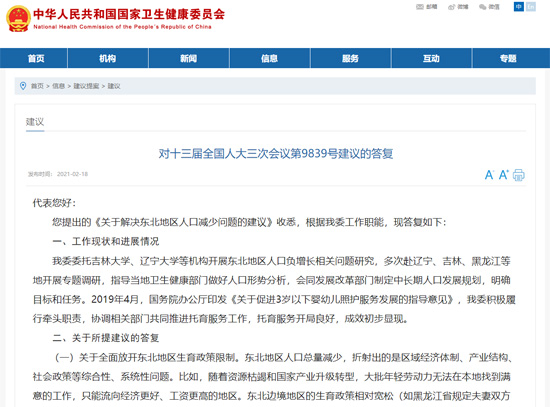
Task: Increase font size with A+ icon
Action: (503, 175)
